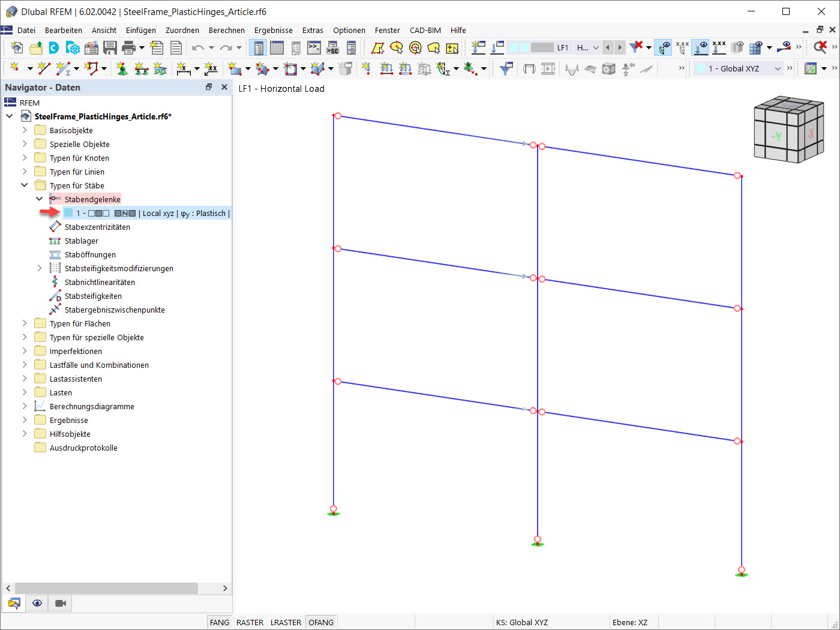This screenshot has width=840, height=630.
Task: Open the Print tool icon
Action: click(x=127, y=47)
